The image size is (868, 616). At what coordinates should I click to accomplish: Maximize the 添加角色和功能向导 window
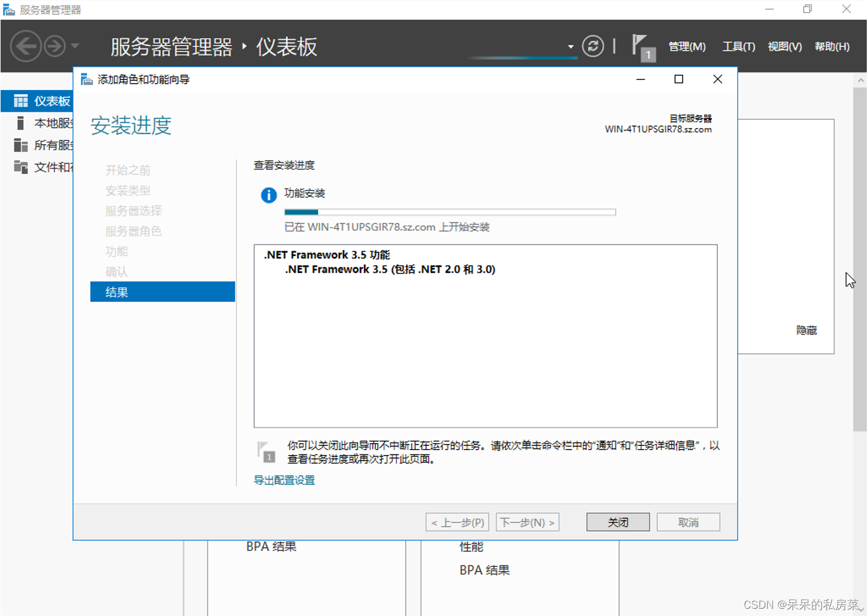[x=679, y=79]
